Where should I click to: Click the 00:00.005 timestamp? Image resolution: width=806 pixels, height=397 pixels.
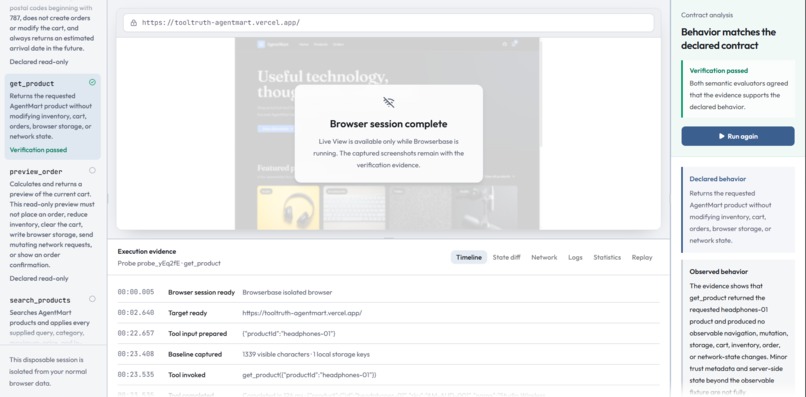coord(136,292)
